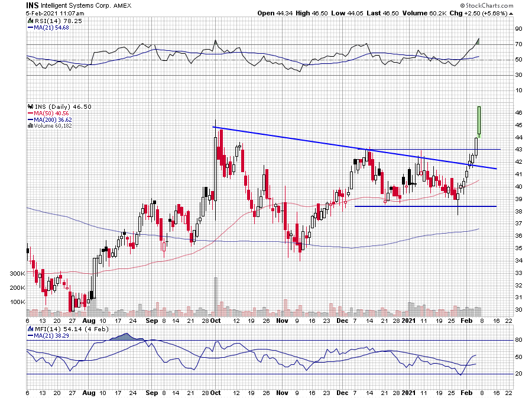Select the Intelligent Systems Corp. AMEX title
This screenshot has width=532, height=398.
(x=86, y=6)
